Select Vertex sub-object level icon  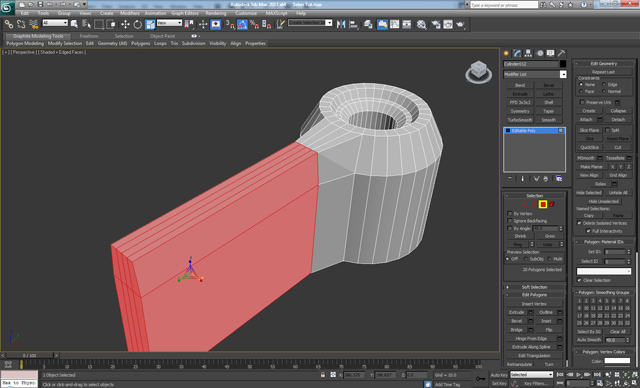coord(515,204)
